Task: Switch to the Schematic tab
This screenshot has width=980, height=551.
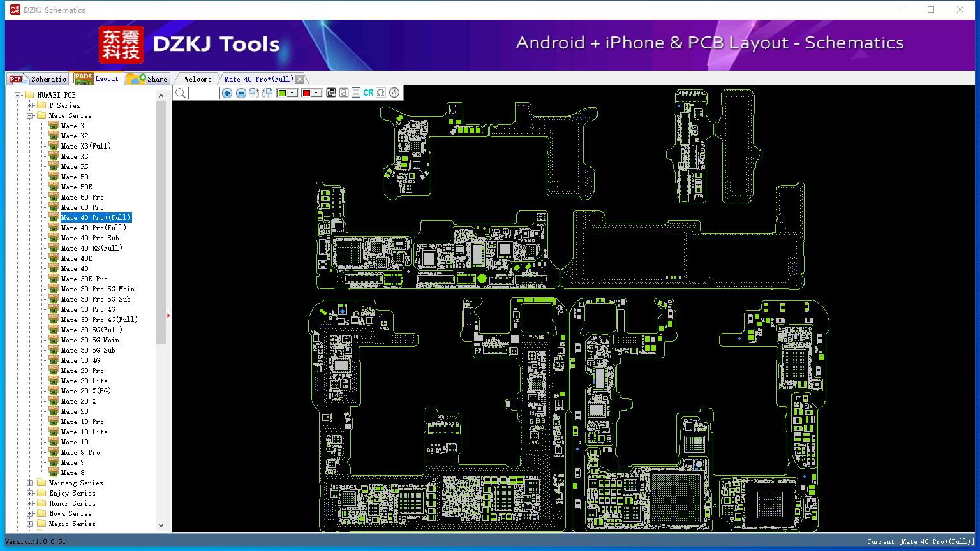Action: click(38, 79)
